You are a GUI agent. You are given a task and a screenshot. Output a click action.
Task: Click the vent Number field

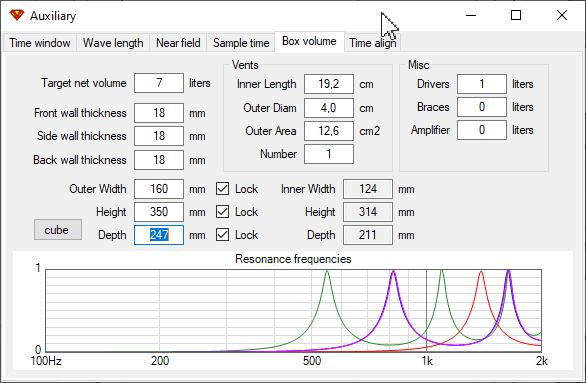(329, 154)
